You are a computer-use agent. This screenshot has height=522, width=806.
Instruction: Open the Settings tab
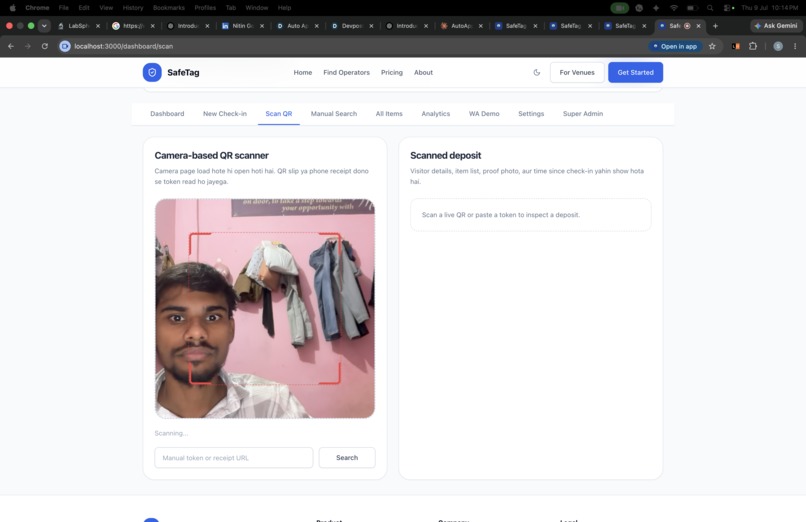point(531,114)
